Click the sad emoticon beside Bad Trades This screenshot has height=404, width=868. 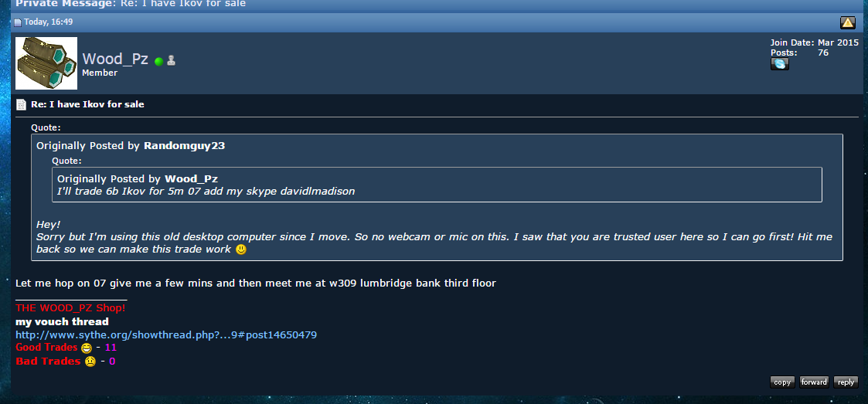[90, 362]
